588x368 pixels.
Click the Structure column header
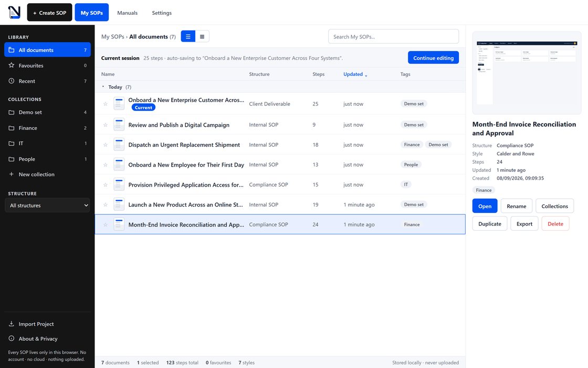coord(259,74)
